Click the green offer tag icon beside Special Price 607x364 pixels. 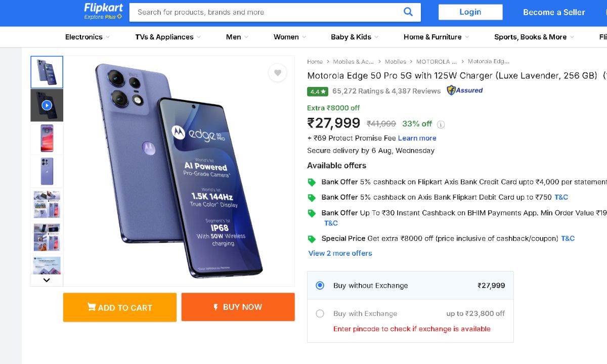point(312,238)
